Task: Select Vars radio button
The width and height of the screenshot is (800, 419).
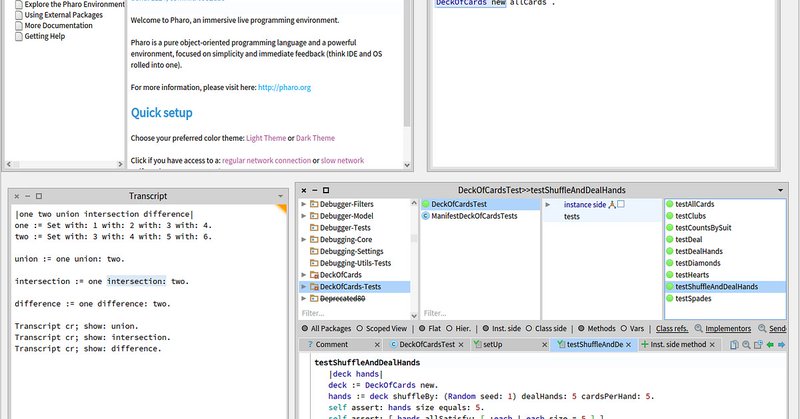Action: pyautogui.click(x=623, y=329)
